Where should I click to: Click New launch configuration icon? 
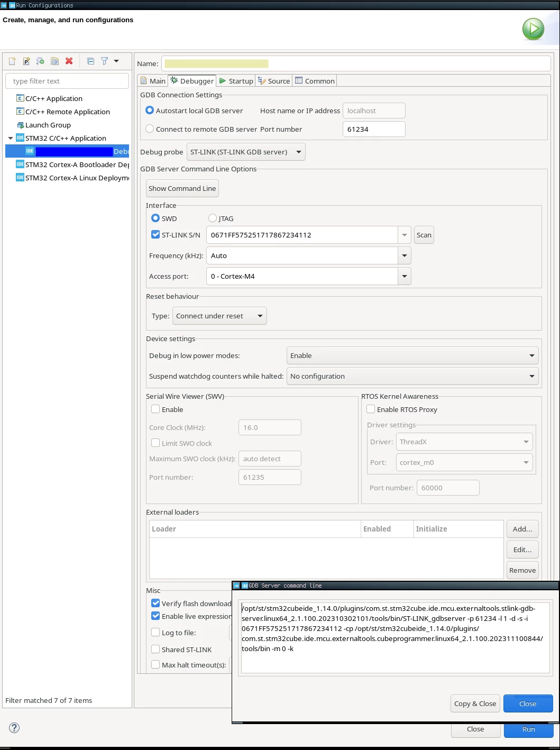(12, 61)
